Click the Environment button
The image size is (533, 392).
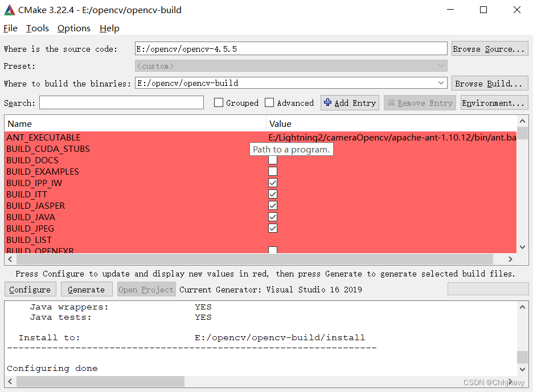point(494,103)
